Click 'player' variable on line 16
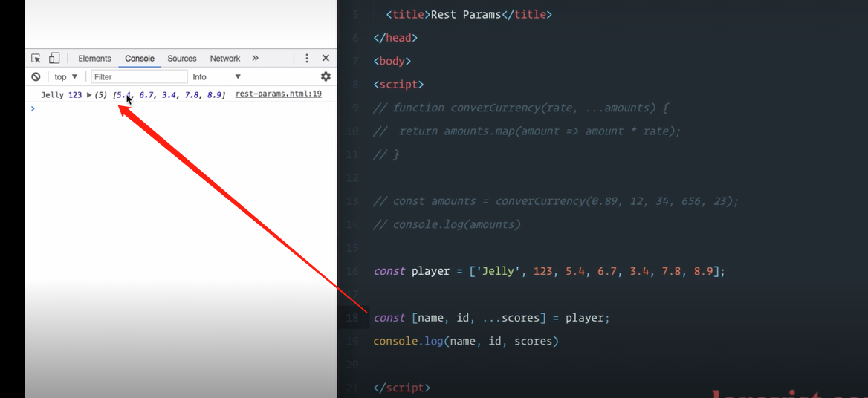Screen dimensions: 868x398 431,272
